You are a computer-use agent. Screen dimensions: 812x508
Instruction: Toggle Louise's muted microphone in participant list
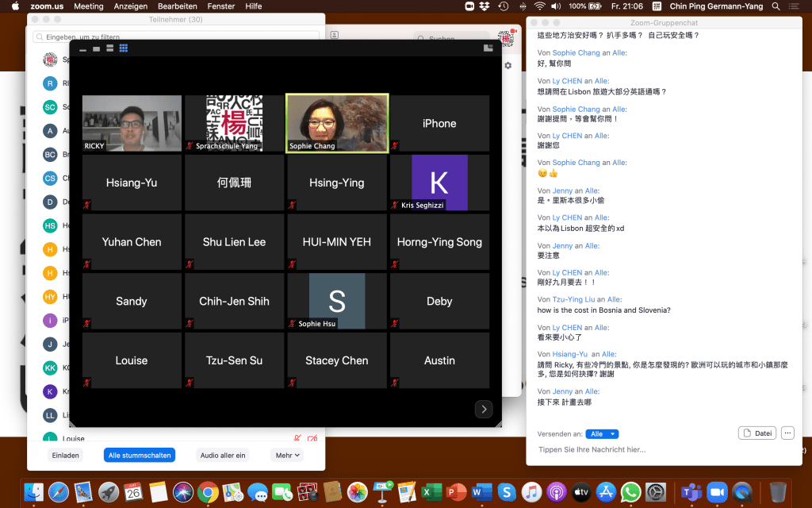297,438
